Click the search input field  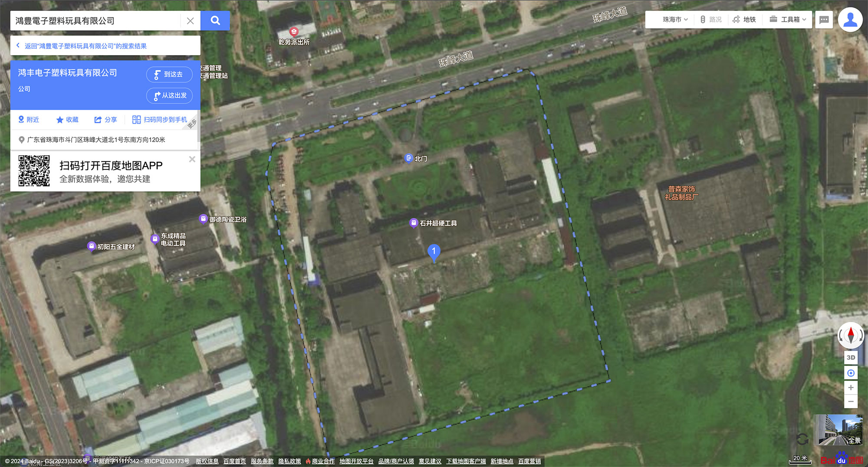95,21
